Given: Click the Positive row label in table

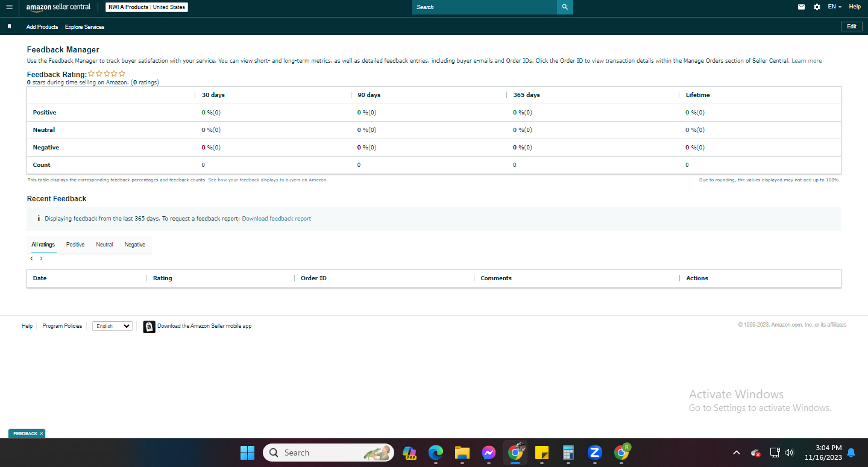Looking at the screenshot, I should 45,113.
